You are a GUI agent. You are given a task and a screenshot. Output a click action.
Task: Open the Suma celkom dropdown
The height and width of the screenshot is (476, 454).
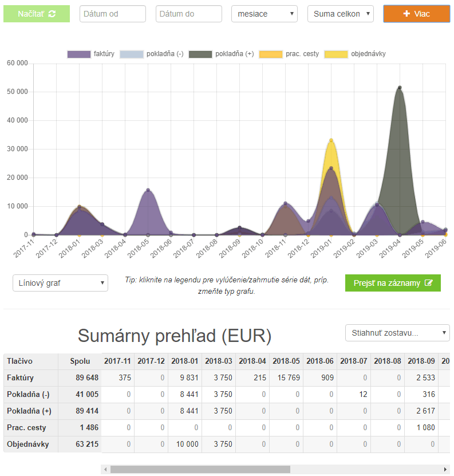point(341,14)
